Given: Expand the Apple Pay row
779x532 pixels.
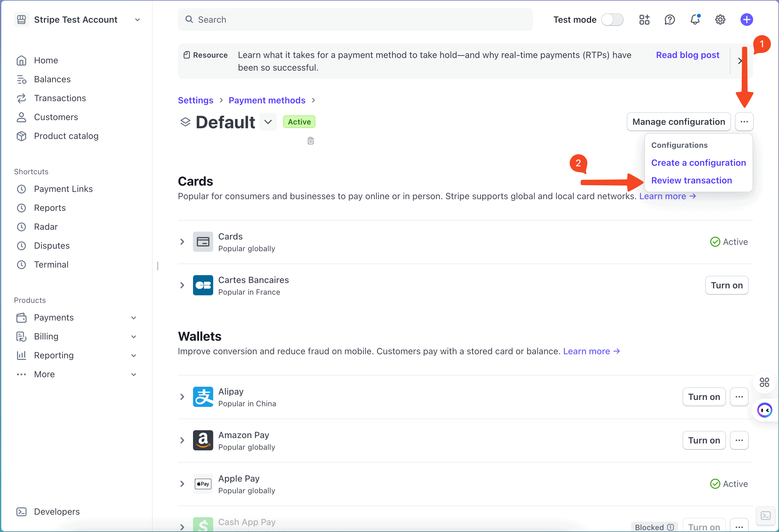Looking at the screenshot, I should [x=182, y=484].
